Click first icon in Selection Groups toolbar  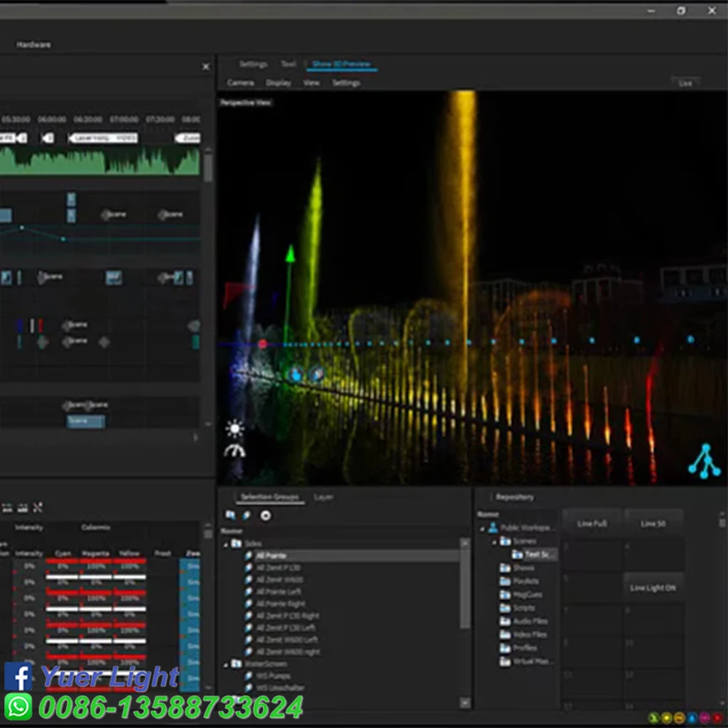point(230,515)
